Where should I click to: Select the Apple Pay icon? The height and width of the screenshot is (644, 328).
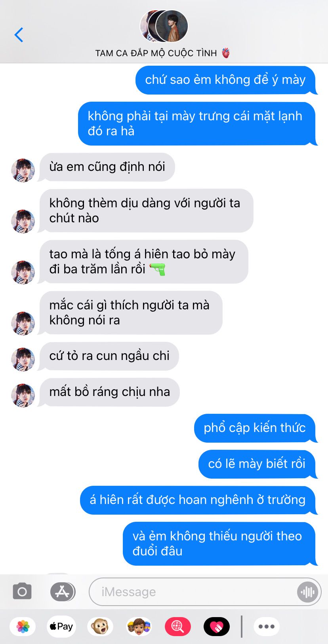61,627
